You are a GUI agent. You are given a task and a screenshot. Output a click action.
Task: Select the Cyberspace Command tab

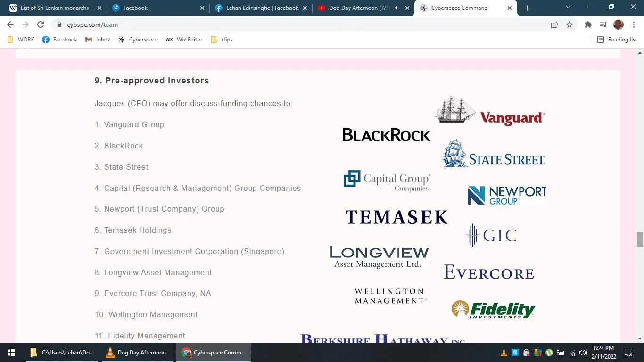[x=466, y=8]
